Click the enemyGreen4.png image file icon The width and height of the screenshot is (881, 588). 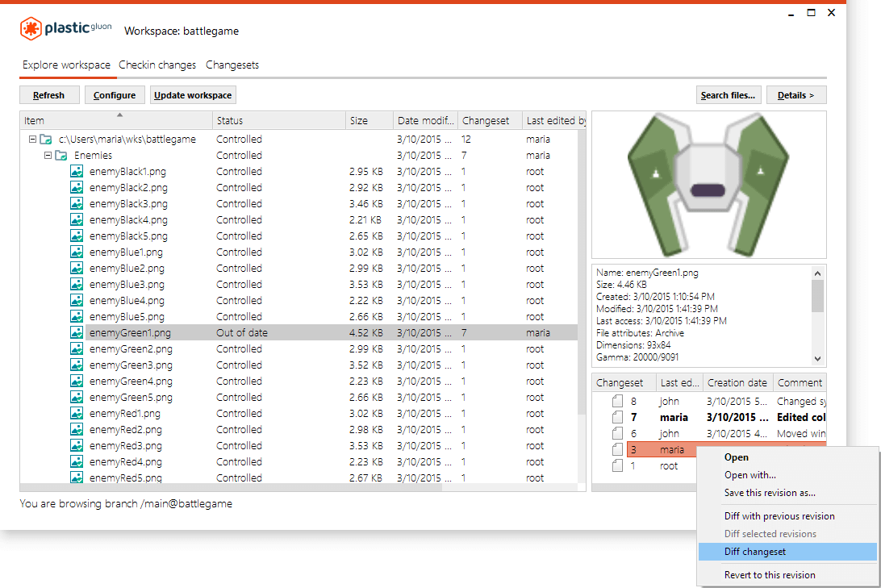coord(77,381)
